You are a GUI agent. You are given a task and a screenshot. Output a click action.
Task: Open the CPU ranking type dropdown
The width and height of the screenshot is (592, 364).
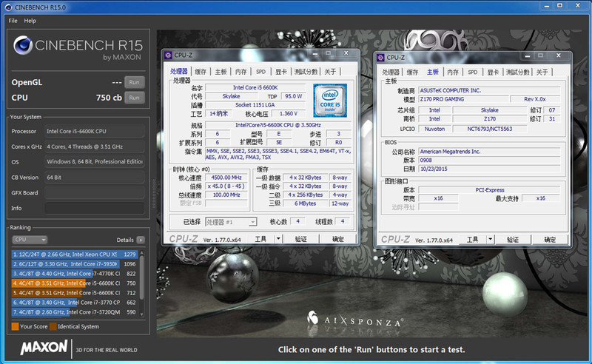pyautogui.click(x=30, y=240)
